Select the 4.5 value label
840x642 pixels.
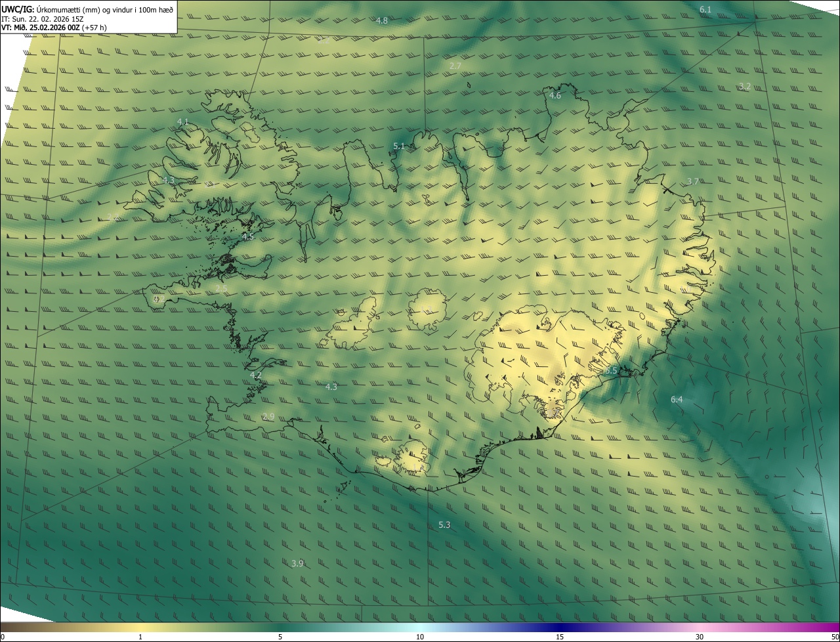(x=247, y=236)
